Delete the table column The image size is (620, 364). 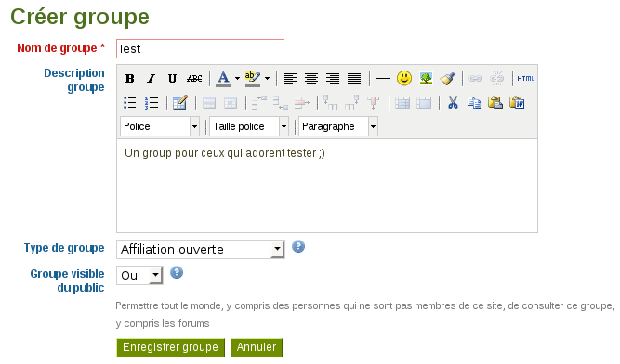tap(374, 103)
